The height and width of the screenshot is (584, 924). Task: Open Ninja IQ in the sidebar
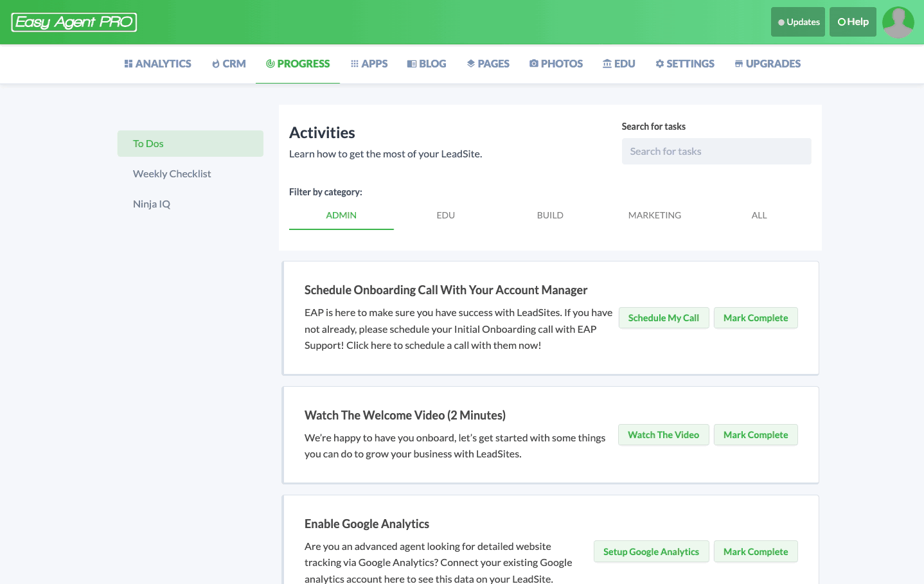point(190,204)
